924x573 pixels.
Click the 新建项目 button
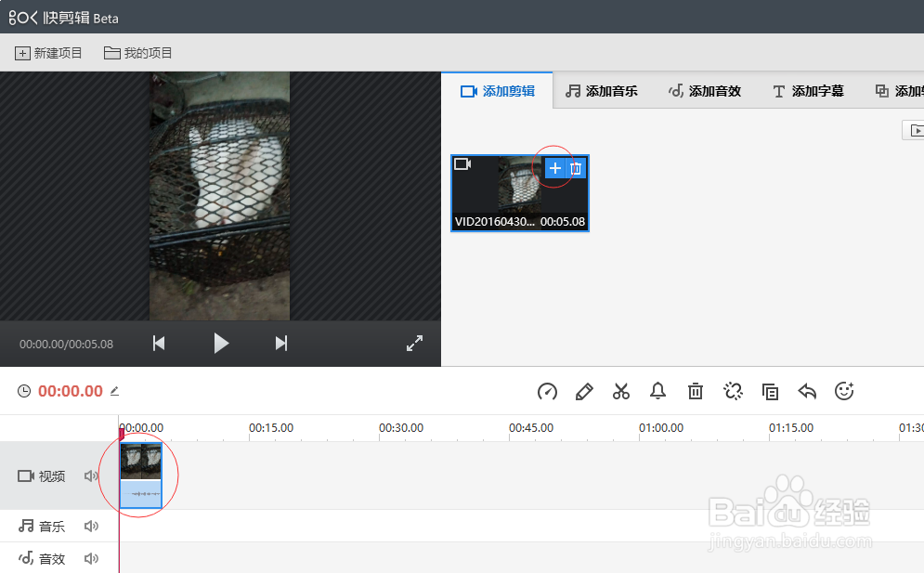click(48, 53)
